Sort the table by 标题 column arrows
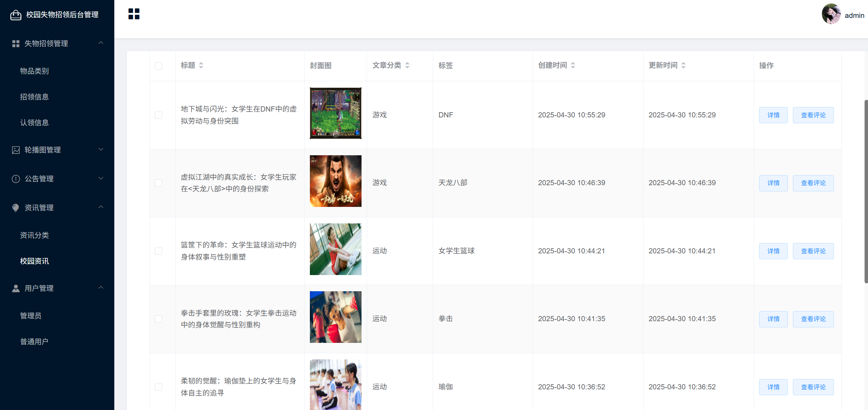 pos(201,65)
